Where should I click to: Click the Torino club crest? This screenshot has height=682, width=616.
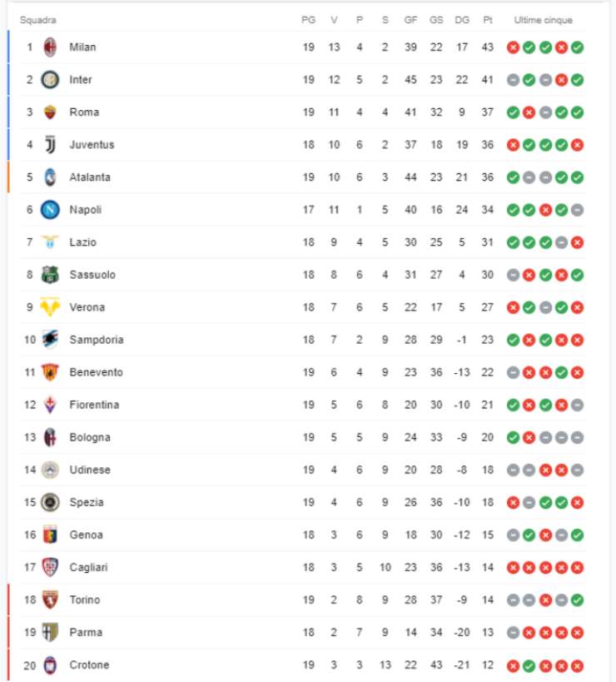click(x=50, y=600)
